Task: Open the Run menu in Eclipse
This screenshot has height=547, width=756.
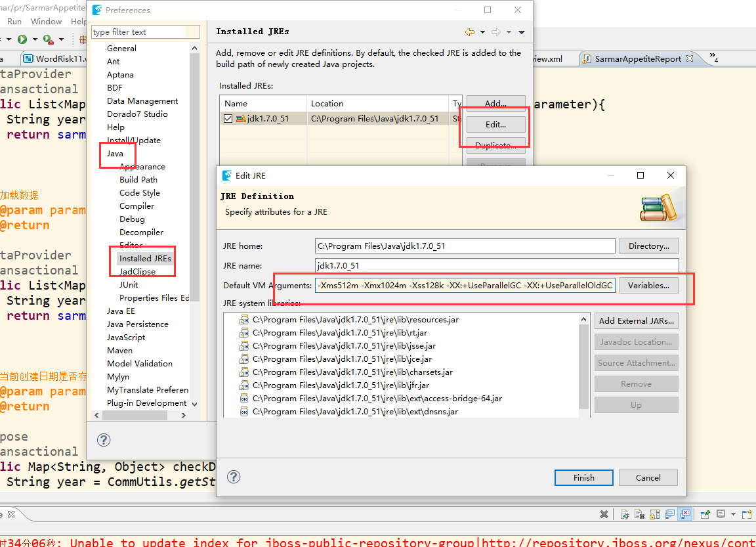Action: point(14,21)
